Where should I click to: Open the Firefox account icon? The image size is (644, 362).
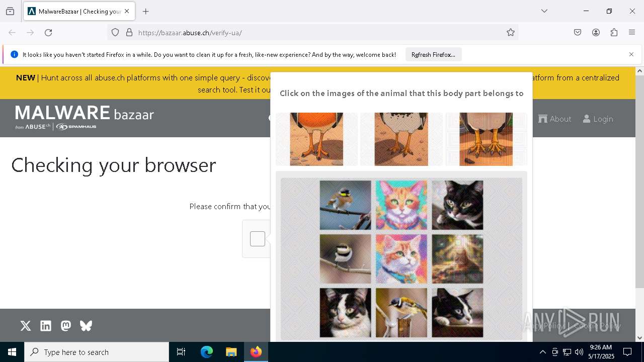[596, 33]
